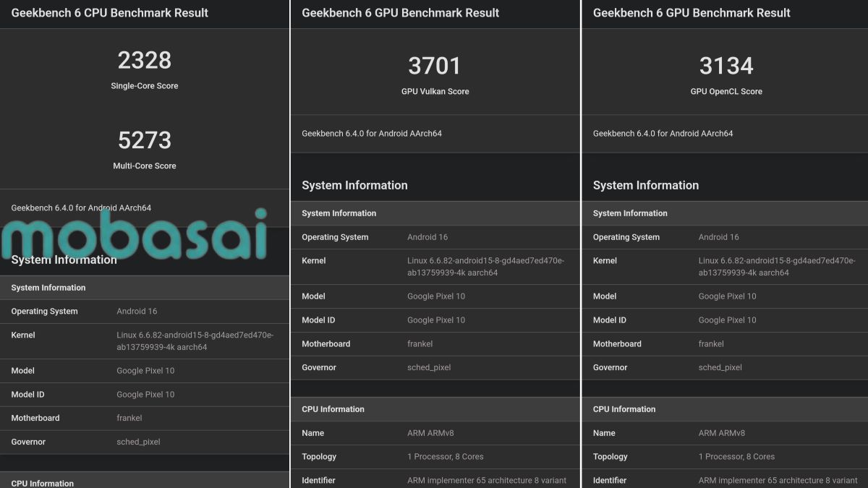Click Operating System Android 16 in CPU panel
The image size is (868, 488).
coord(137,312)
